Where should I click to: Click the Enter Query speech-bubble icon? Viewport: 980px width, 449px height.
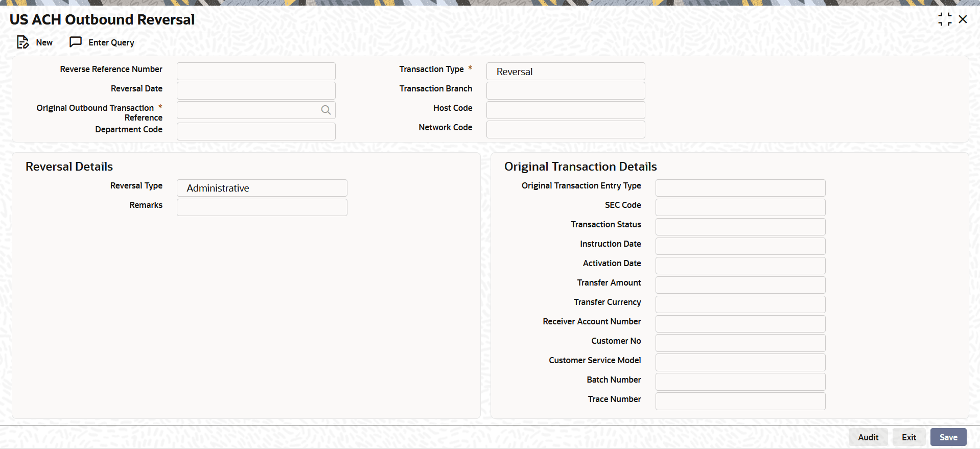tap(76, 42)
